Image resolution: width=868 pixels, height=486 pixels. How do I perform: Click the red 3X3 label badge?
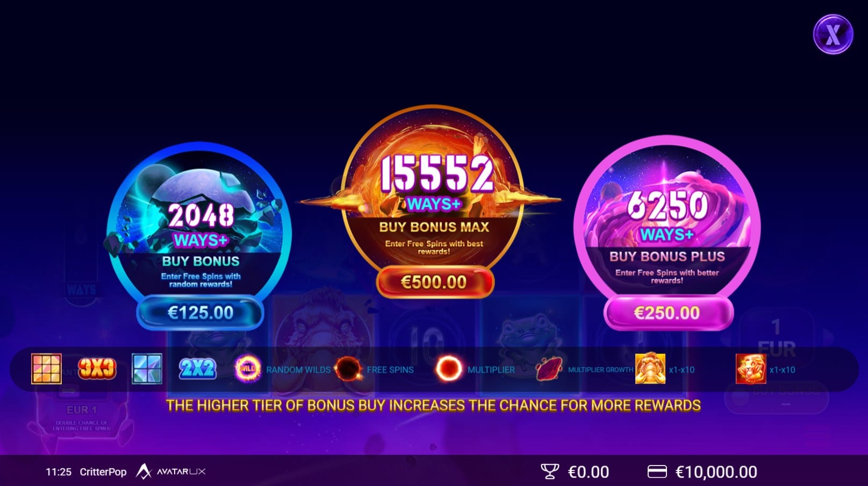[97, 369]
